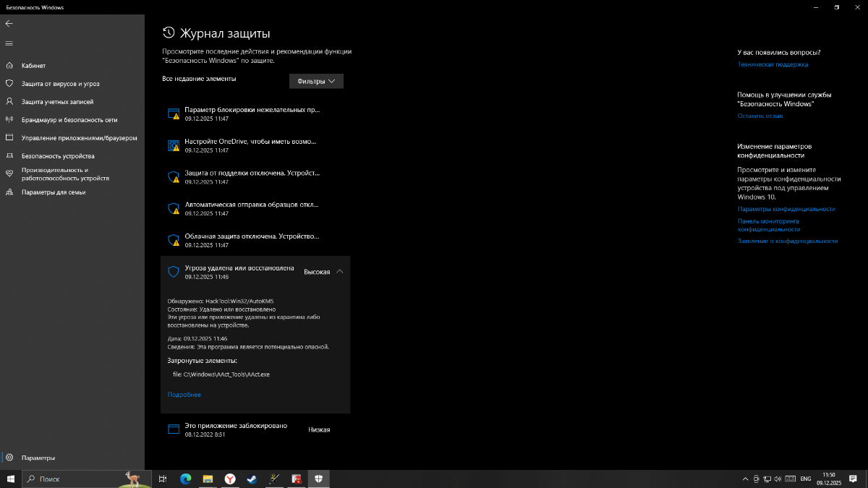Open the Фильтры dropdown
Image resolution: width=868 pixels, height=488 pixels.
pos(316,82)
